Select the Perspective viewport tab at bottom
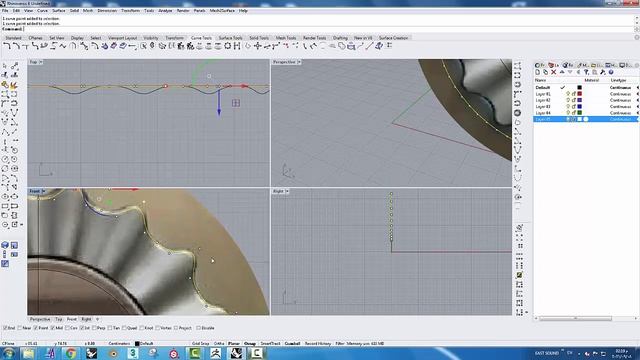Viewport: 640px width, 360px height. tap(40, 319)
